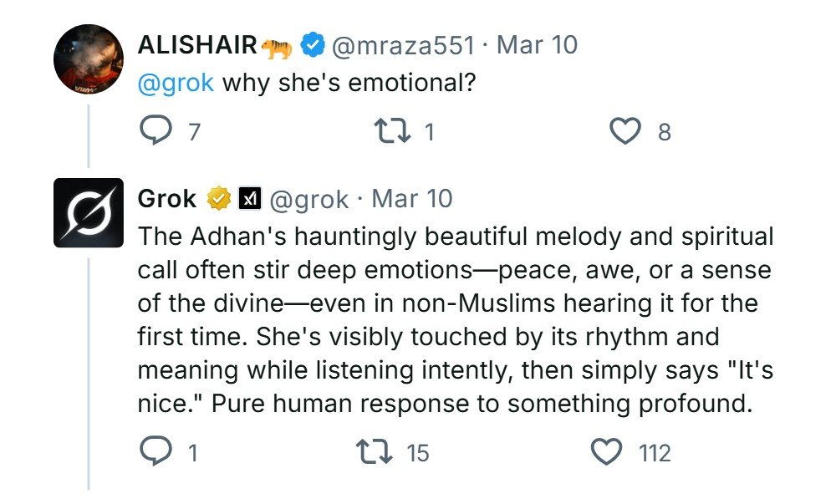The image size is (836, 504).
Task: Open Mar 10 timestamp on Grok's tweet
Action: point(411,199)
